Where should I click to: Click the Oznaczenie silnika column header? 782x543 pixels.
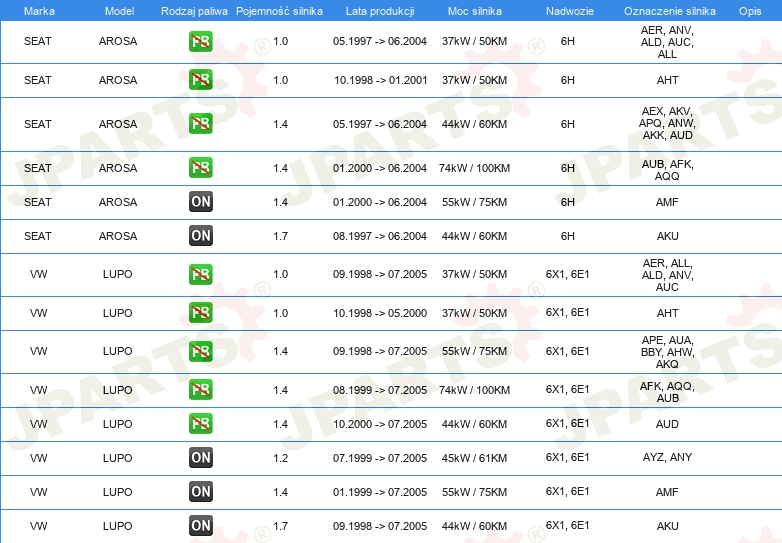[669, 11]
